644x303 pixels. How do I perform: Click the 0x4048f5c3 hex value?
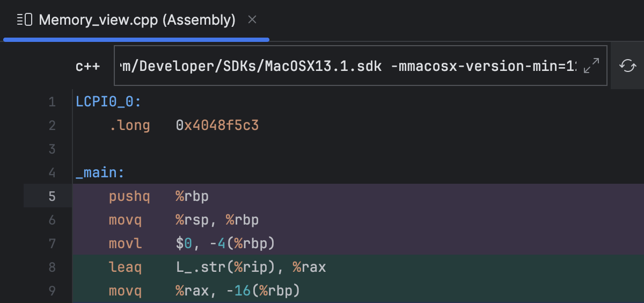217,125
